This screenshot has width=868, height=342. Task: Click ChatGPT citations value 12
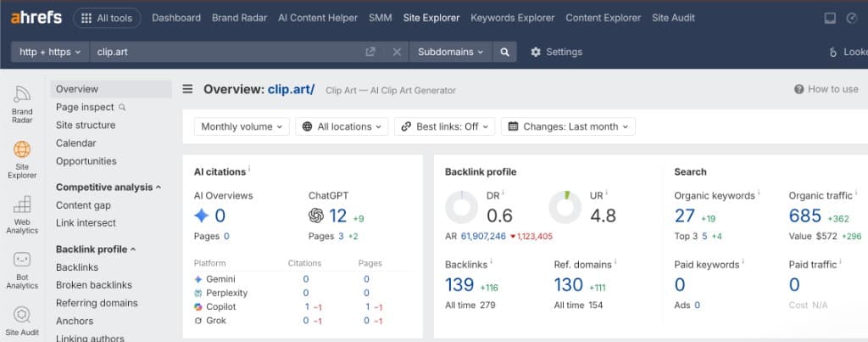[337, 215]
